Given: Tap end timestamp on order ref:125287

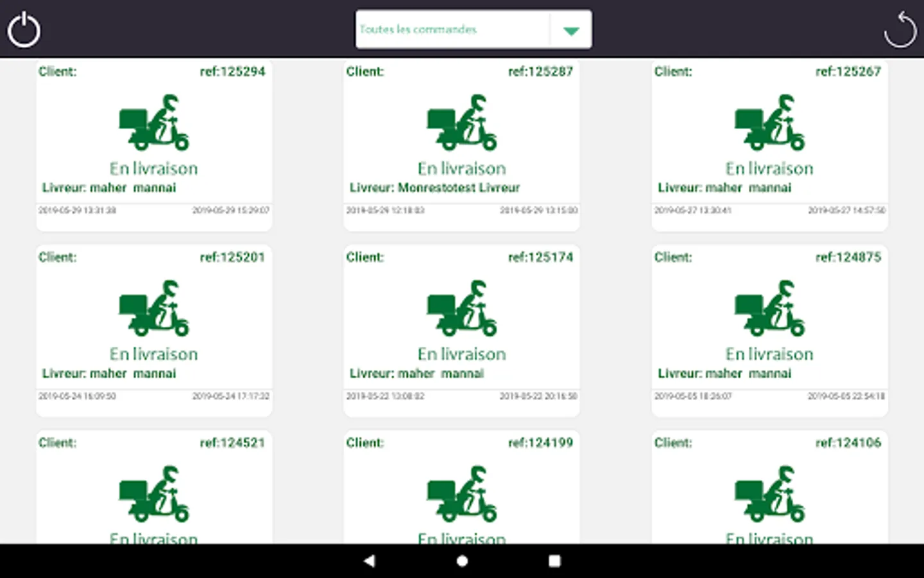Looking at the screenshot, I should click(539, 210).
